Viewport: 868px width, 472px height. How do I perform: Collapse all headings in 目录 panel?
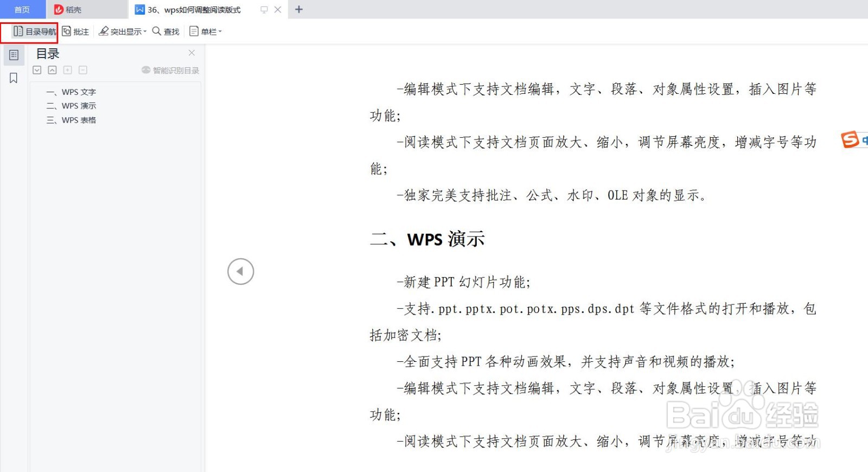pos(52,70)
